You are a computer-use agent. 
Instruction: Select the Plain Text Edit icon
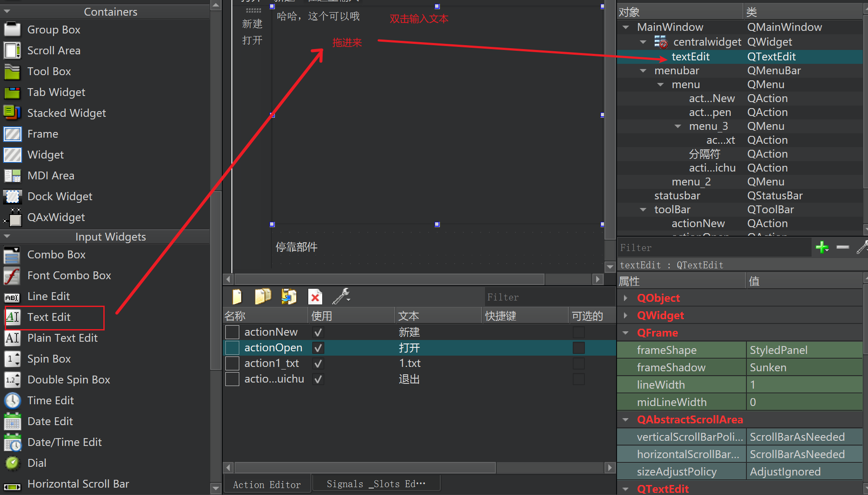coord(12,338)
